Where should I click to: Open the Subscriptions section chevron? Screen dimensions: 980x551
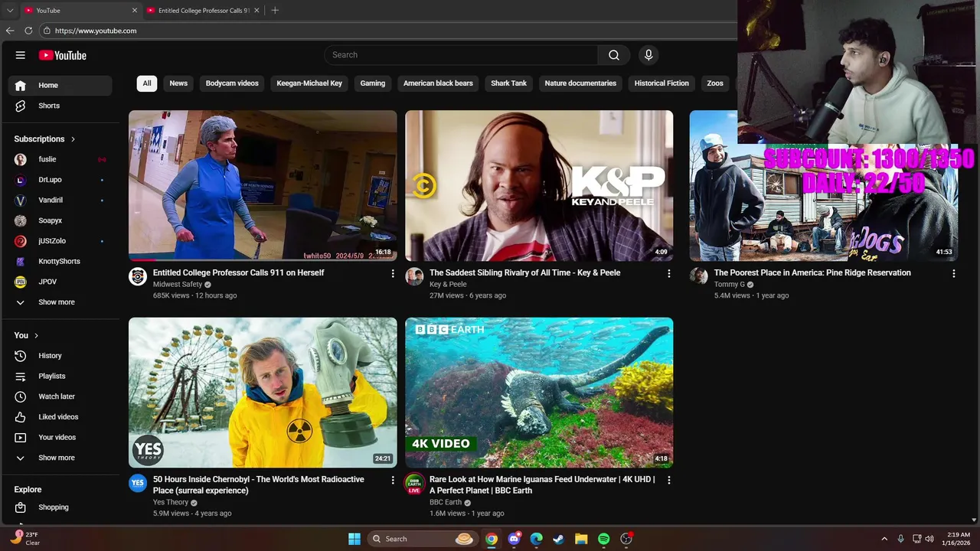[x=73, y=139]
